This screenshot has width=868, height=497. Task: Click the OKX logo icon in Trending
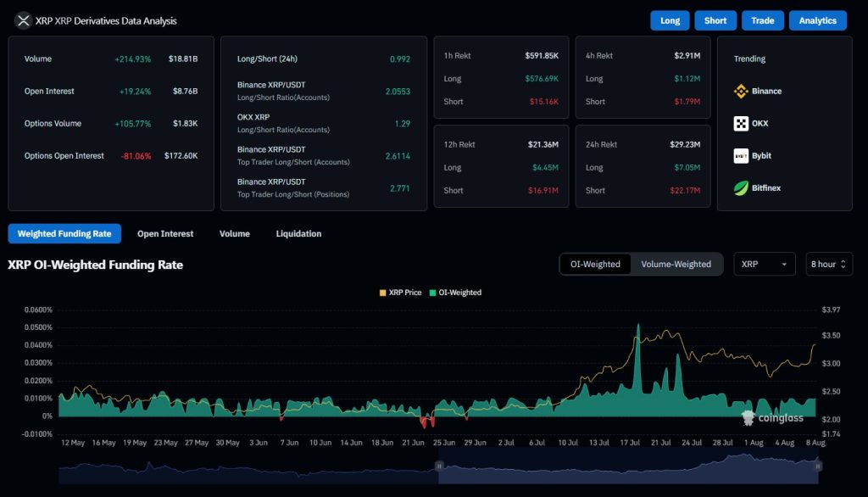point(741,124)
